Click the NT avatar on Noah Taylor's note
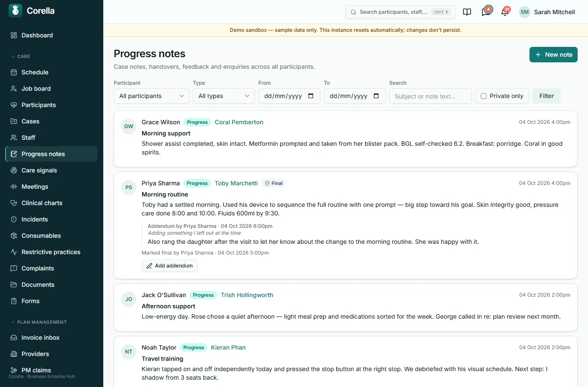The width and height of the screenshot is (588, 387). click(129, 352)
